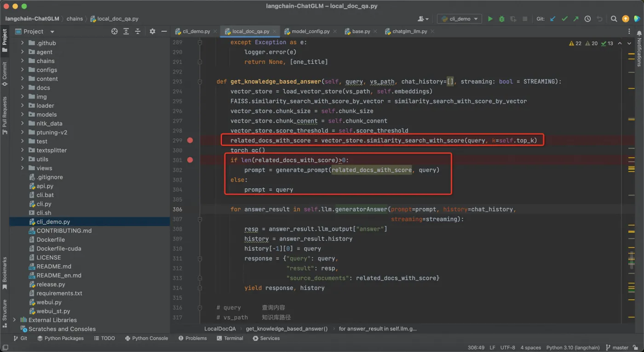Expand the chains folder
The width and height of the screenshot is (644, 352).
(23, 61)
